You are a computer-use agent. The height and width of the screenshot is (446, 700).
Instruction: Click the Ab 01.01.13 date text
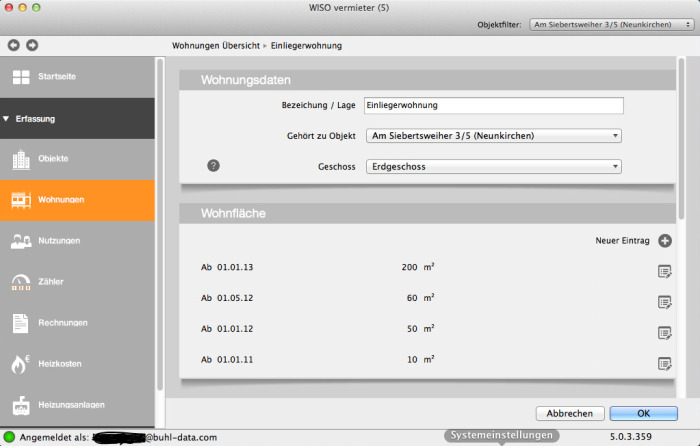(227, 267)
